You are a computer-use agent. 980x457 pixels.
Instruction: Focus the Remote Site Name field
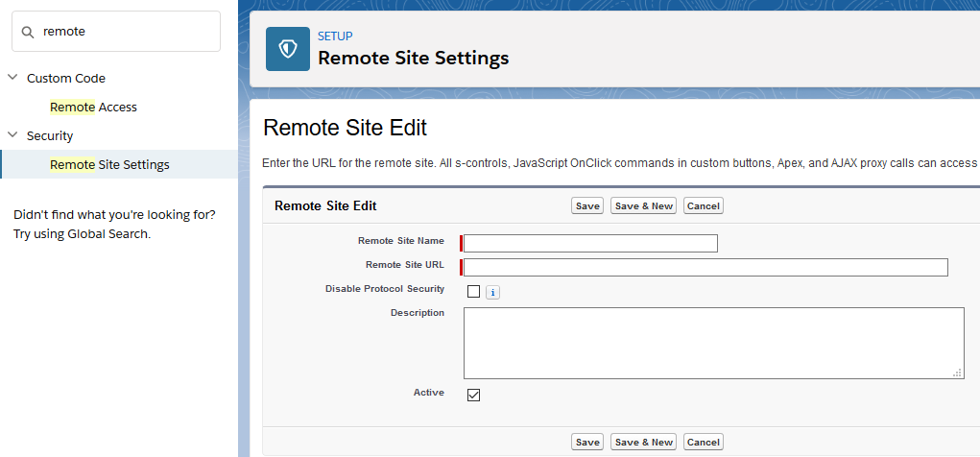(590, 243)
